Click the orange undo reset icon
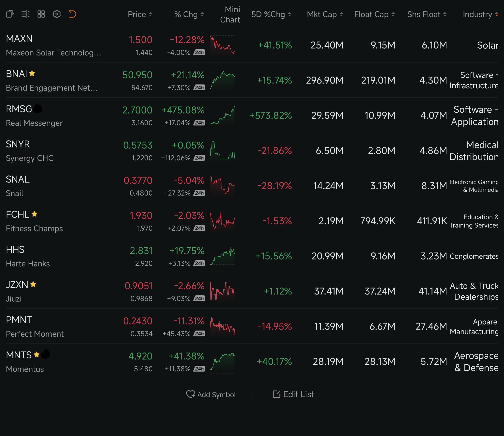Viewport: 504px width, 436px height. [x=73, y=14]
